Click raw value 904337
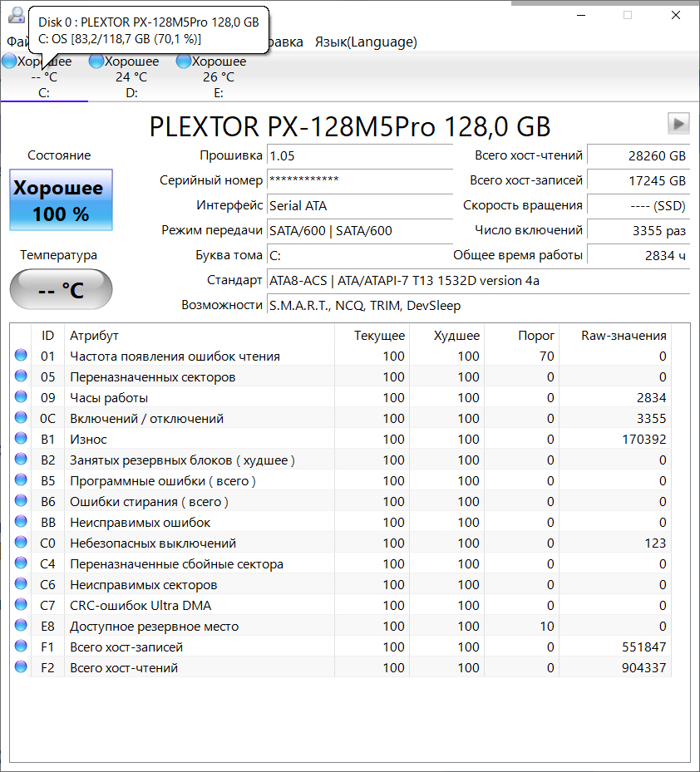Screen dimensions: 700x772 [643, 667]
